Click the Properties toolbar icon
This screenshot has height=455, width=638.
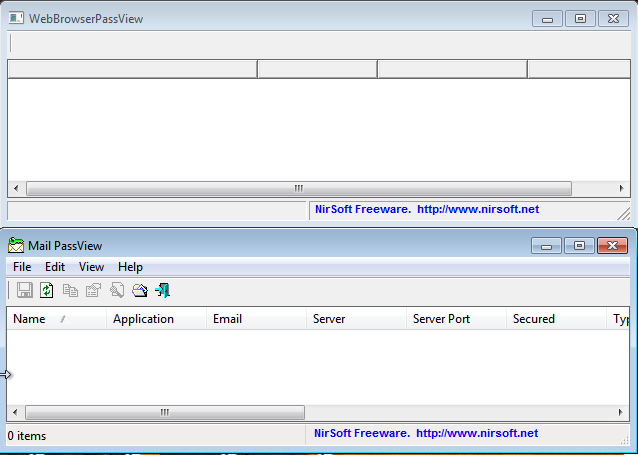click(93, 290)
